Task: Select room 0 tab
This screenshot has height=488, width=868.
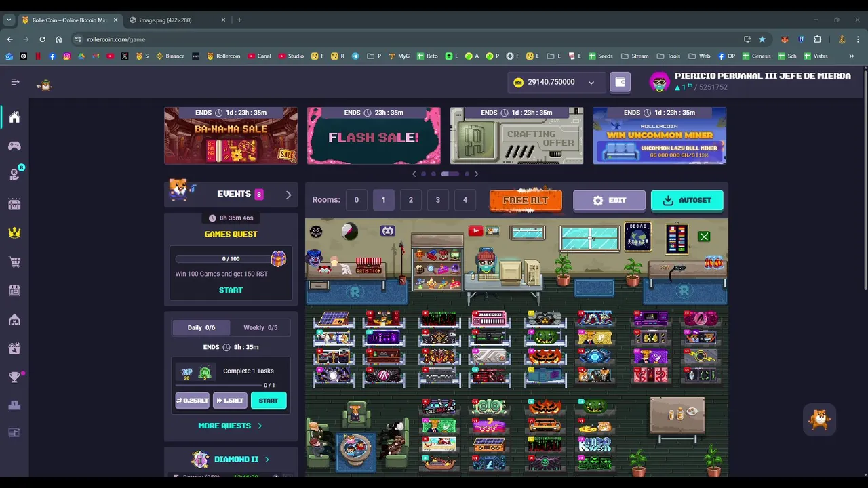Action: (x=356, y=200)
